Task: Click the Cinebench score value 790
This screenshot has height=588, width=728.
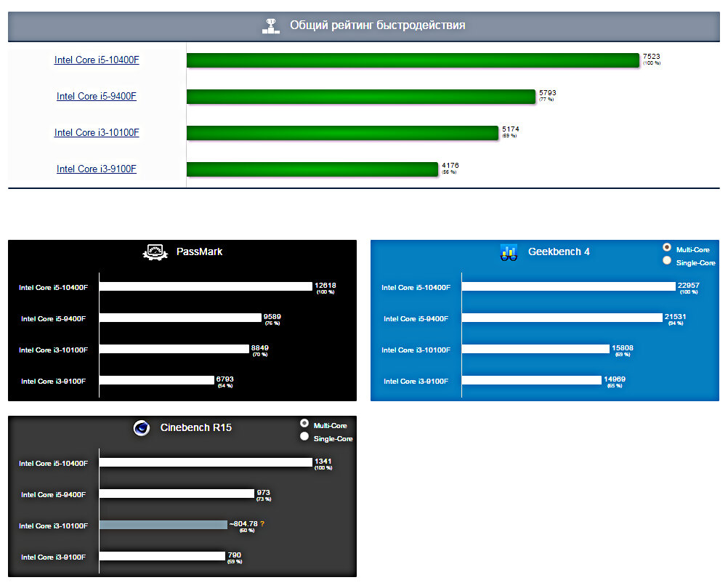Action: click(x=235, y=555)
